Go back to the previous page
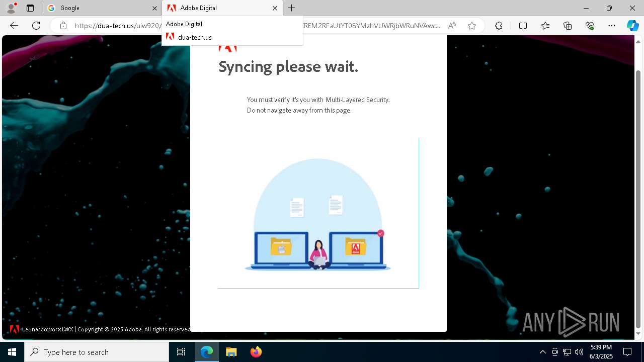The height and width of the screenshot is (362, 644). 14,26
